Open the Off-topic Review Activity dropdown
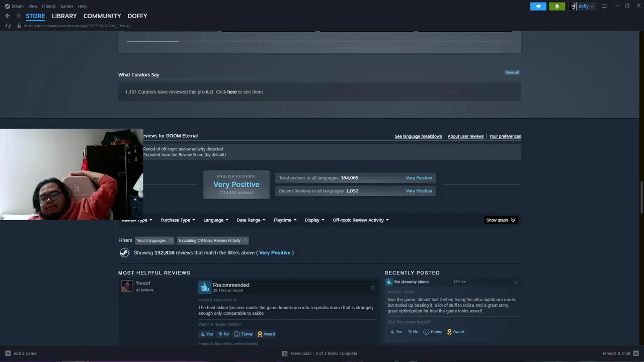The width and height of the screenshot is (644, 362). tap(361, 220)
